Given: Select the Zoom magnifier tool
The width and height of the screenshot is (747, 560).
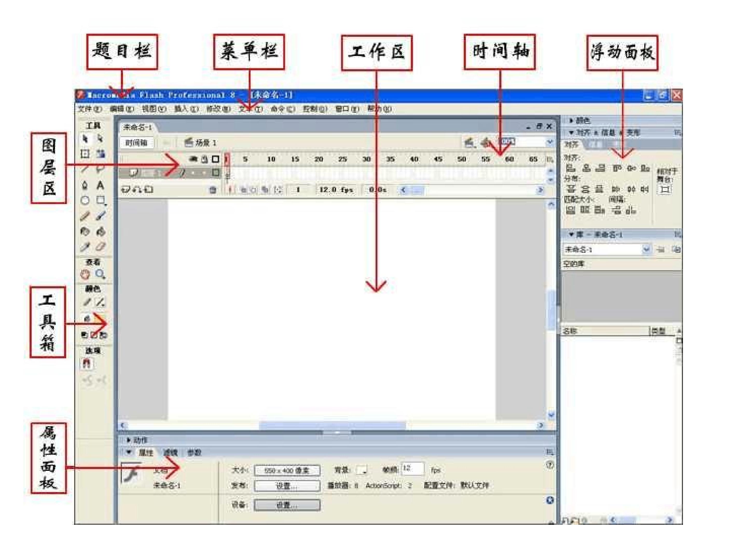Looking at the screenshot, I should [100, 275].
